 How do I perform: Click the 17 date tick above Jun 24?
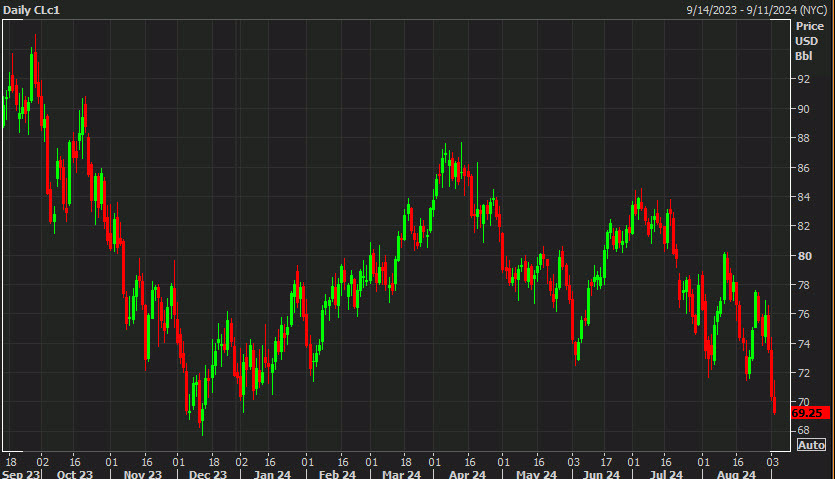(606, 462)
